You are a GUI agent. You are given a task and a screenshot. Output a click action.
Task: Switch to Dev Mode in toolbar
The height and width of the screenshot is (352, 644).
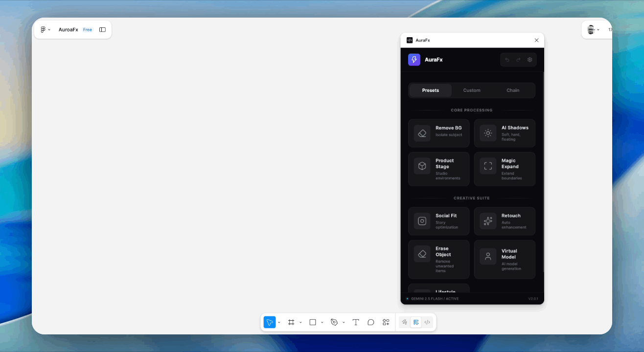[427, 322]
